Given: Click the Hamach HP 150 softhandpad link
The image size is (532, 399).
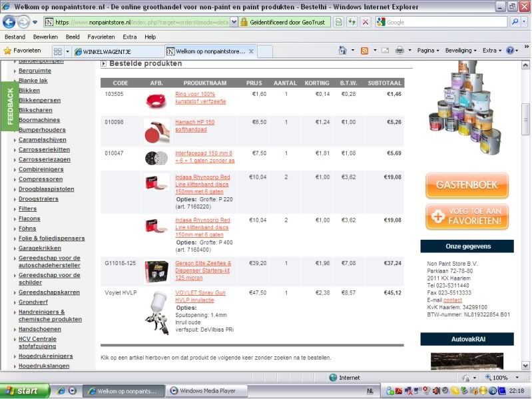Looking at the screenshot, I should click(x=194, y=125).
